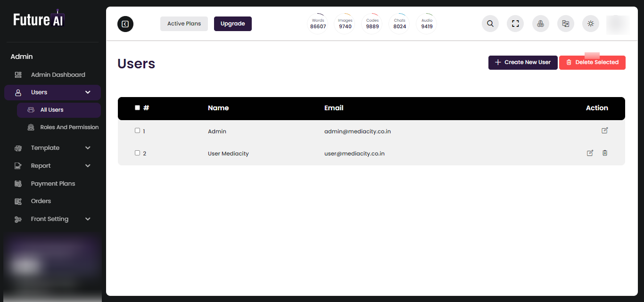Expand the Front Setting menu
Image resolution: width=644 pixels, height=302 pixels.
coord(88,219)
